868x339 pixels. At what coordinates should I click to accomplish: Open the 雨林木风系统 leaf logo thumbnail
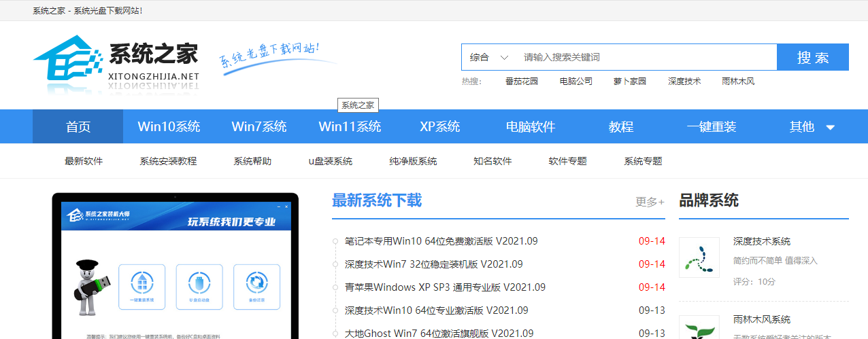[x=699, y=328]
